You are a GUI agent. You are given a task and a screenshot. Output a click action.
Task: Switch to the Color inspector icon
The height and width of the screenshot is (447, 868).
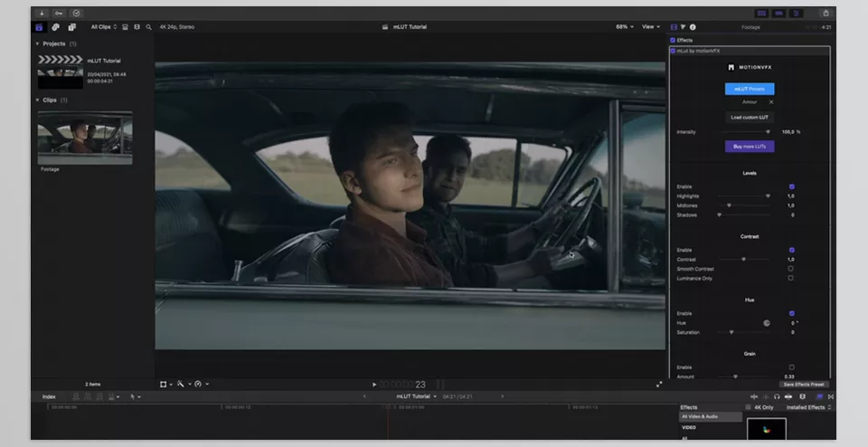(x=684, y=26)
